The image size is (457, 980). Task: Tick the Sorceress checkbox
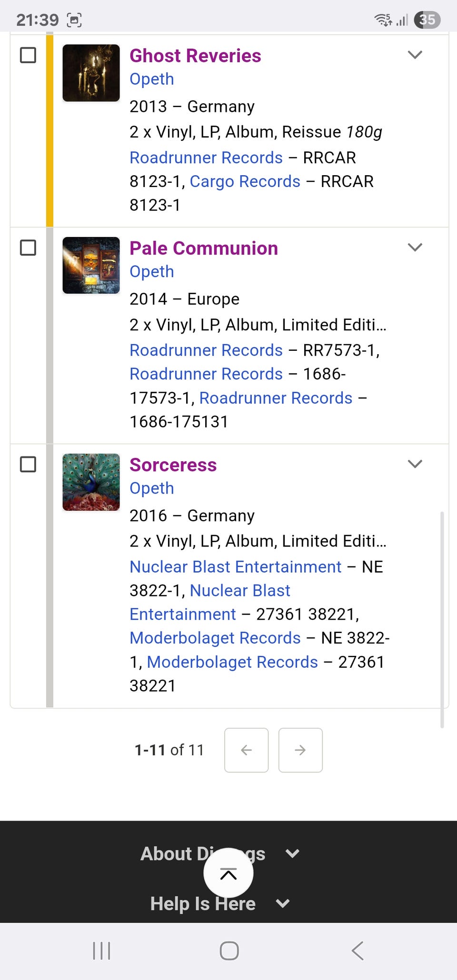(28, 464)
